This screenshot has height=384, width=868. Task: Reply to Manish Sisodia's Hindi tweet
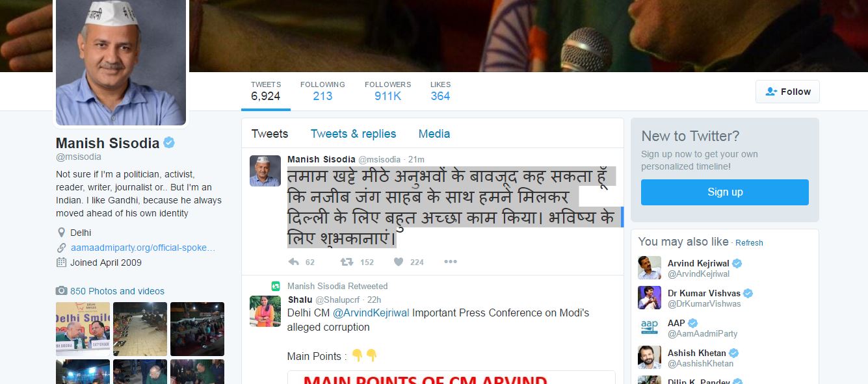[x=293, y=262]
